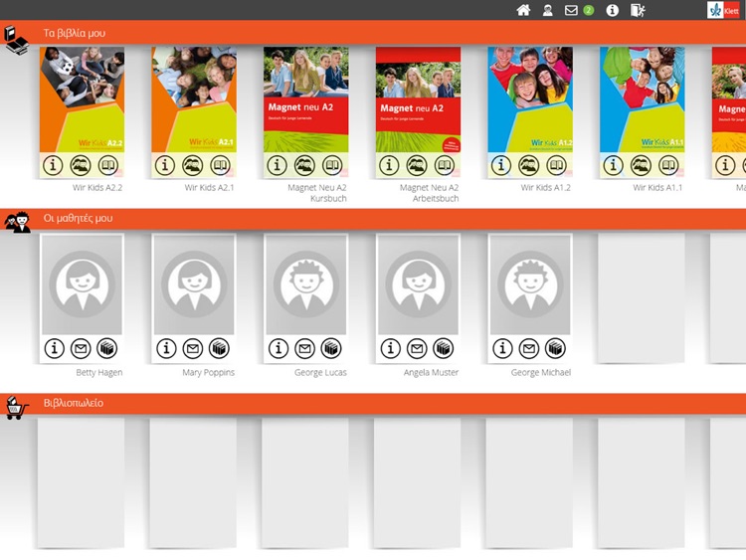Open students group icon for Wir Kids A1.1
746x560 pixels.
coord(641,165)
